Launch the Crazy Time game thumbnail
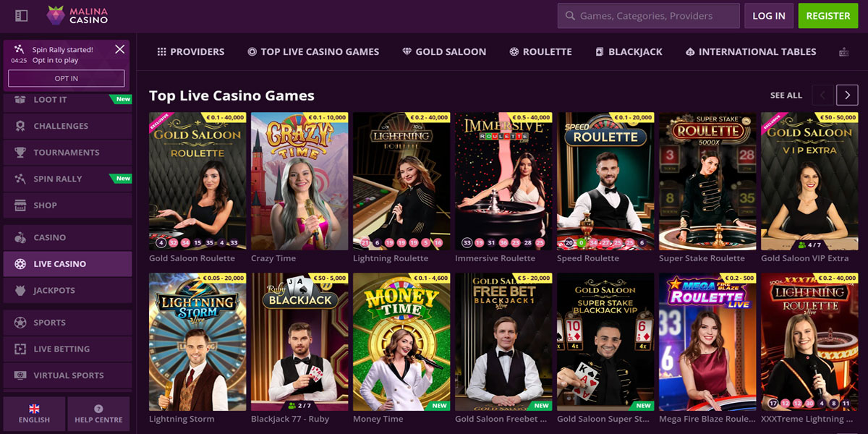The height and width of the screenshot is (434, 868). pos(299,181)
